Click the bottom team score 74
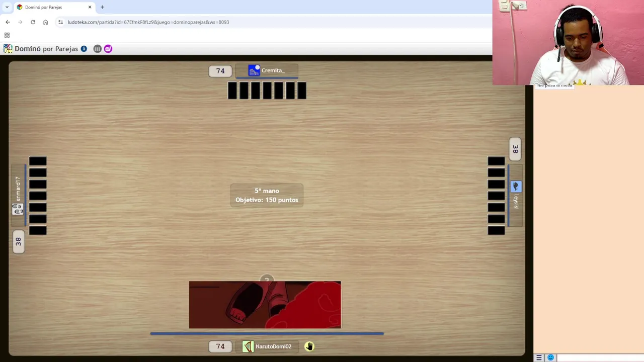 coord(220,346)
